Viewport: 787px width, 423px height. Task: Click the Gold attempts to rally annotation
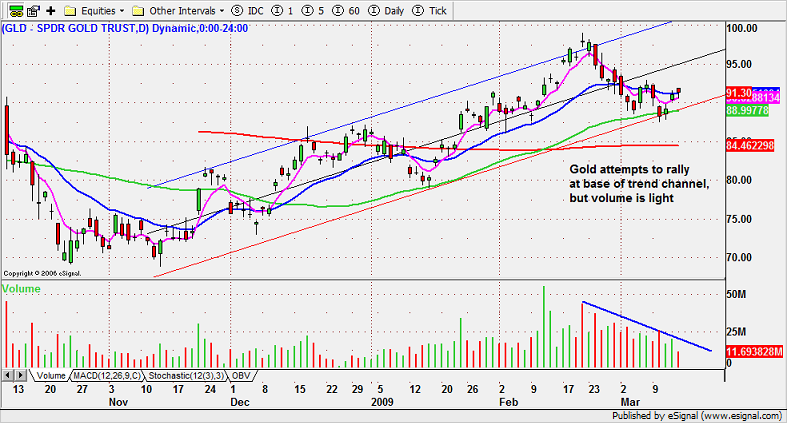pyautogui.click(x=639, y=184)
